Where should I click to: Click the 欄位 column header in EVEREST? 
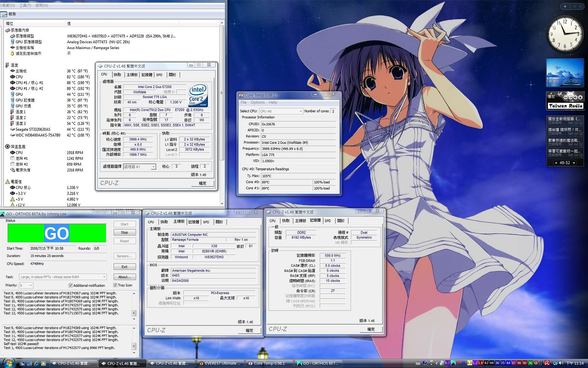[34, 24]
